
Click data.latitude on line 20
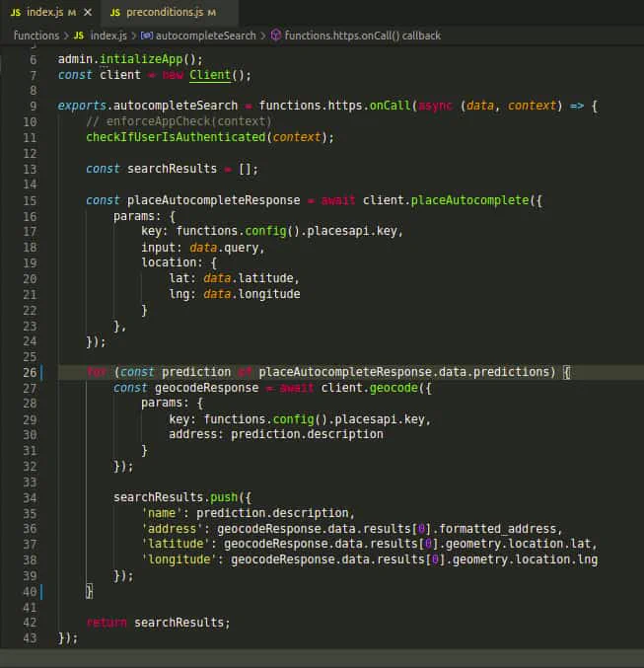click(x=249, y=278)
